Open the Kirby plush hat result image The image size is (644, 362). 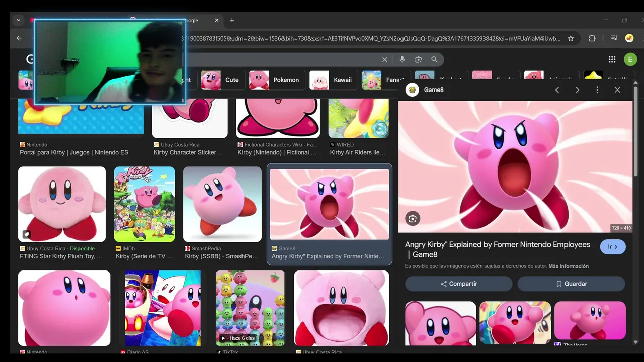coord(342,308)
